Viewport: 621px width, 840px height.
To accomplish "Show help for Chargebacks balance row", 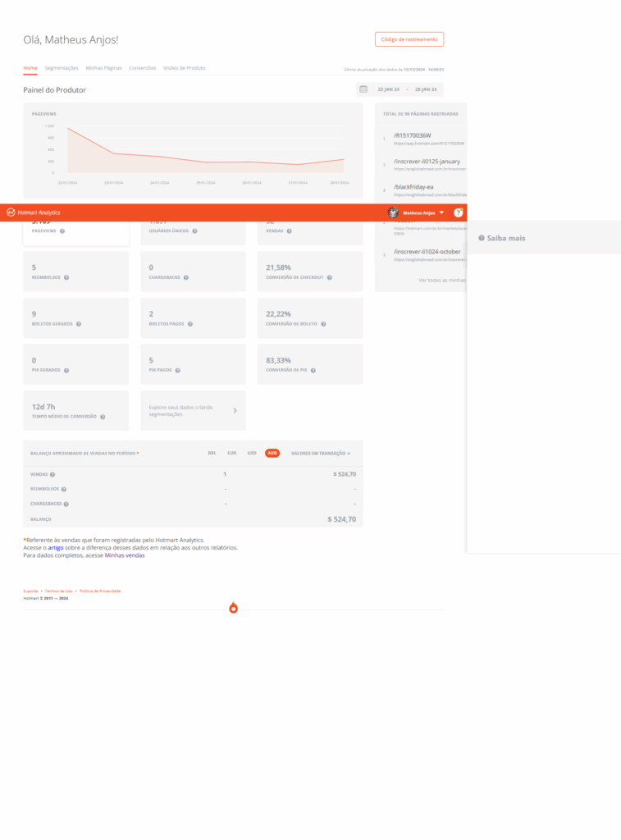I will point(66,504).
